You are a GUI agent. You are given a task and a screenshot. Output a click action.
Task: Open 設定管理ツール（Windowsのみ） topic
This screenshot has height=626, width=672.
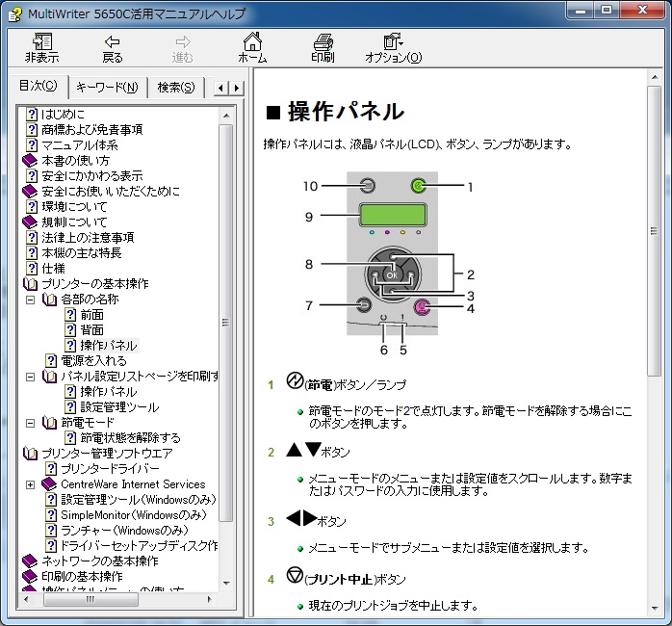point(139,500)
